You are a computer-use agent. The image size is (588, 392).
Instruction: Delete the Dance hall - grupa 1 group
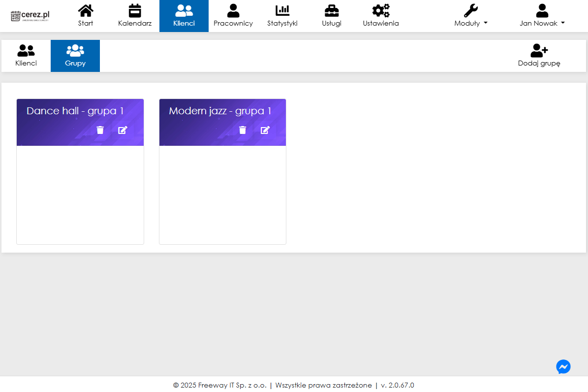(x=100, y=130)
